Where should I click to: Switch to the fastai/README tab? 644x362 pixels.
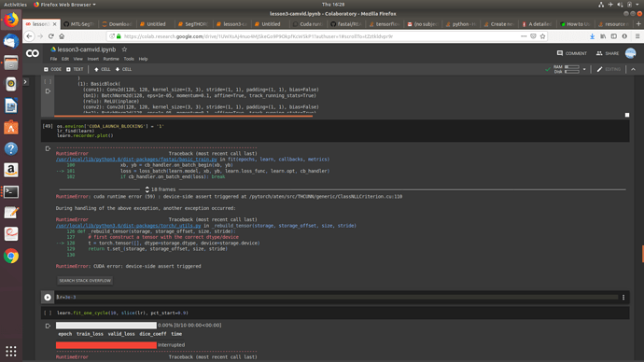click(346, 24)
